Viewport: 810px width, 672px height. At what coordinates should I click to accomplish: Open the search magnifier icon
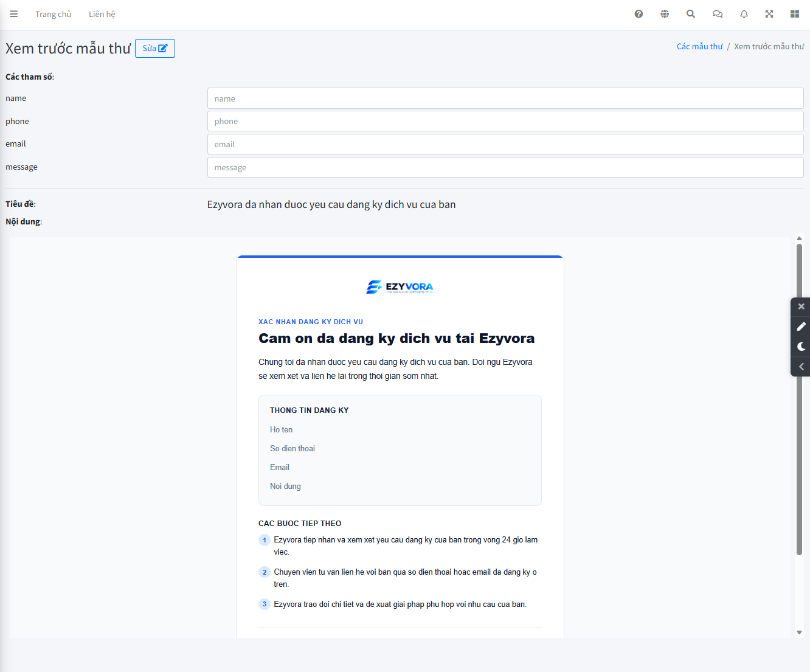(691, 14)
